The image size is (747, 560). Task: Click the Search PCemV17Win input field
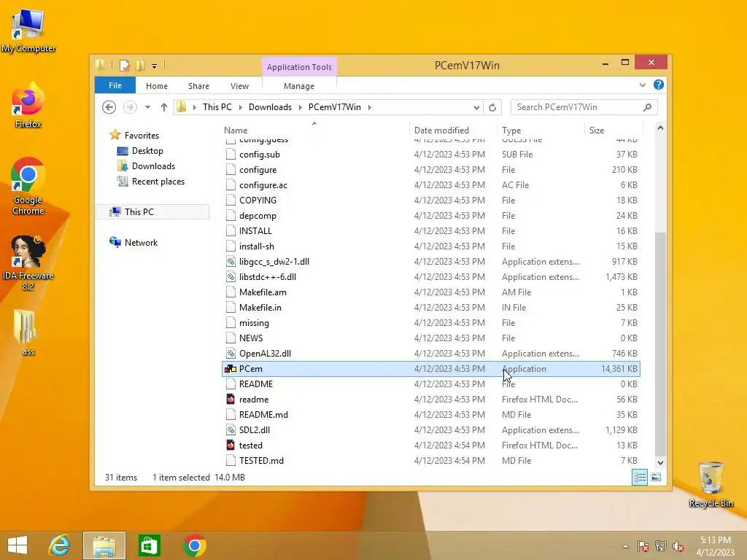576,107
